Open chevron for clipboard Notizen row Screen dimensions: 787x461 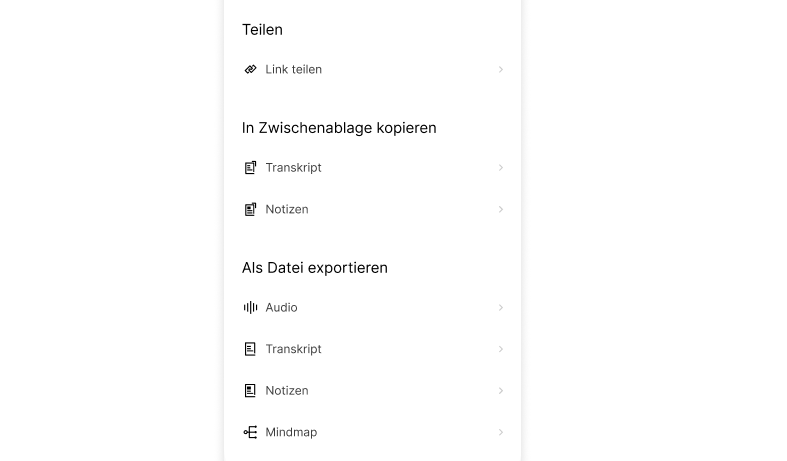coord(501,210)
